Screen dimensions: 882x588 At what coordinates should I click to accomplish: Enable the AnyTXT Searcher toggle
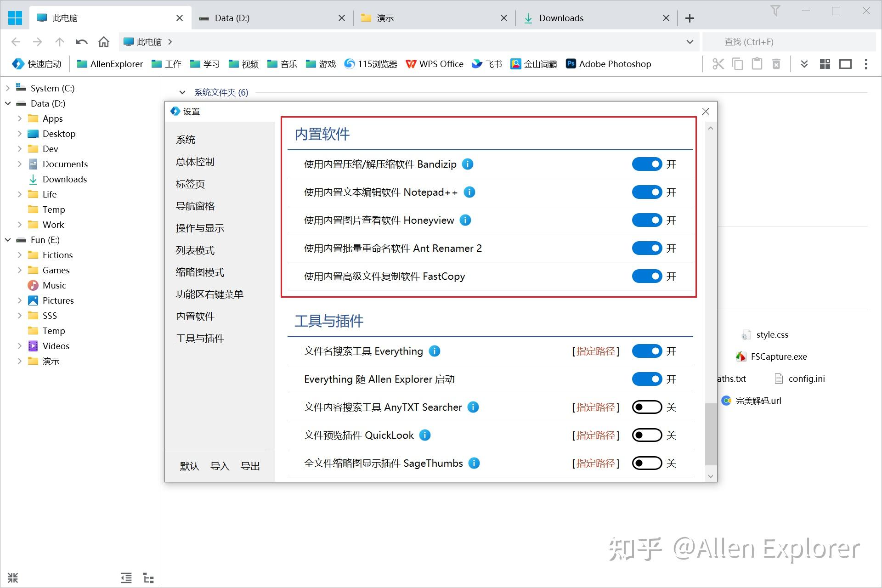pyautogui.click(x=647, y=407)
